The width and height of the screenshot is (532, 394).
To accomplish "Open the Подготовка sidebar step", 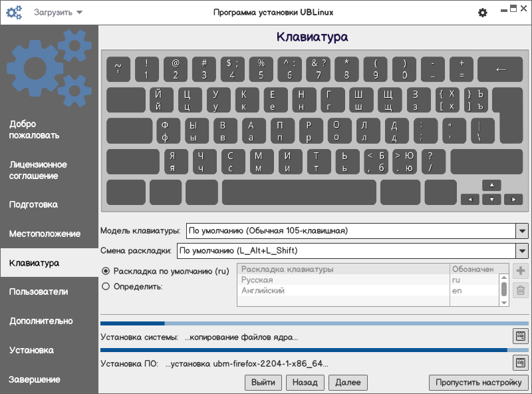I will coord(33,204).
